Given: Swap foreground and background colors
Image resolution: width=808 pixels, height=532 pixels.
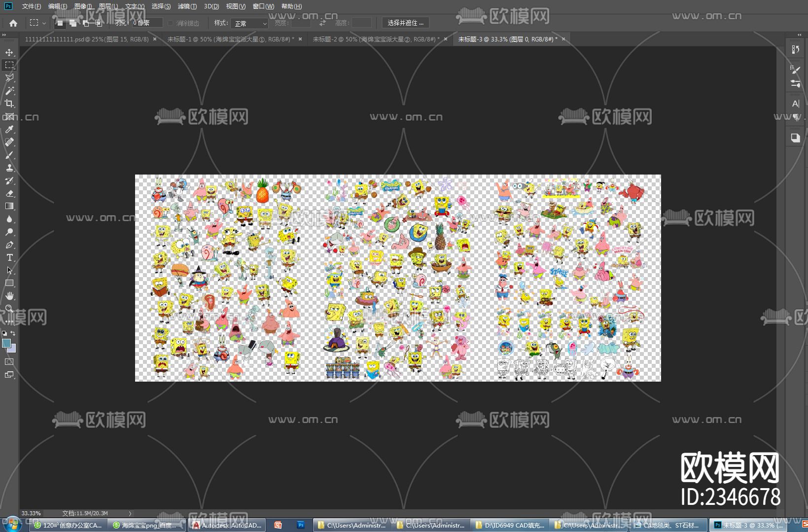Looking at the screenshot, I should [13, 334].
